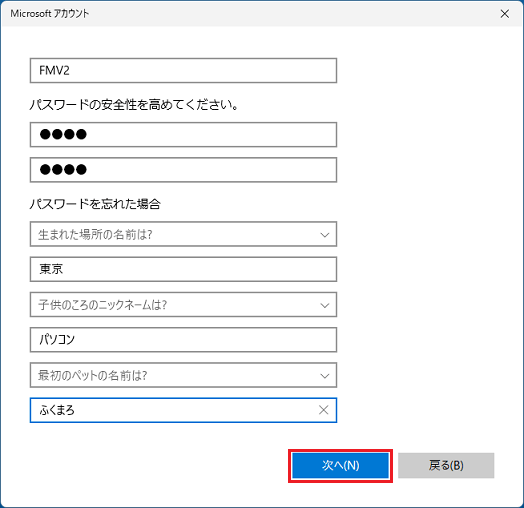Click the password confirmation field

[183, 170]
